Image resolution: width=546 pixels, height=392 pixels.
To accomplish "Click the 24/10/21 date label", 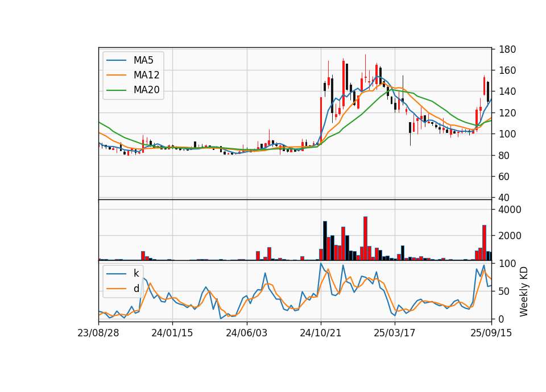I will point(320,333).
